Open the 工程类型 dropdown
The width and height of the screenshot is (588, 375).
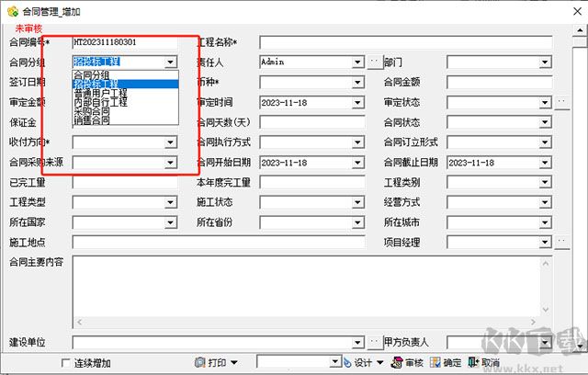(x=171, y=202)
